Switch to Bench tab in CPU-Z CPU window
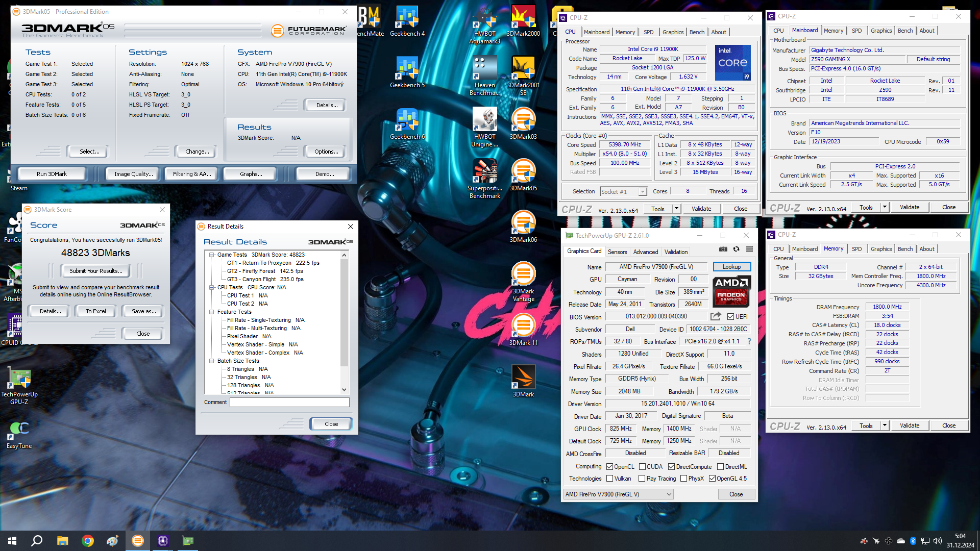Image resolution: width=980 pixels, height=551 pixels. pyautogui.click(x=697, y=32)
